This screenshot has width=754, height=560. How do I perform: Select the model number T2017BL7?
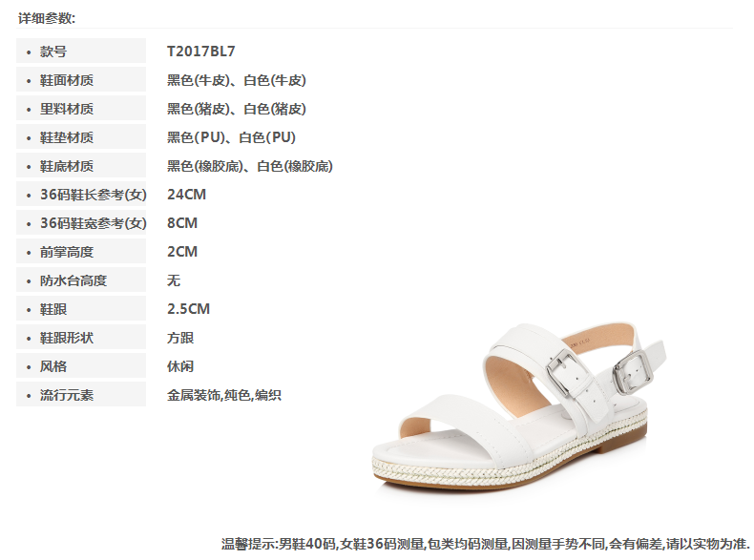[201, 51]
